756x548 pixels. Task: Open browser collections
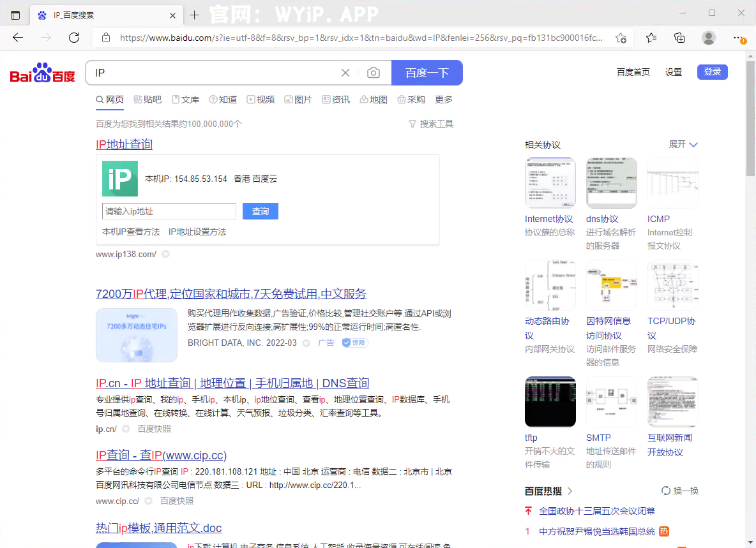tap(679, 38)
